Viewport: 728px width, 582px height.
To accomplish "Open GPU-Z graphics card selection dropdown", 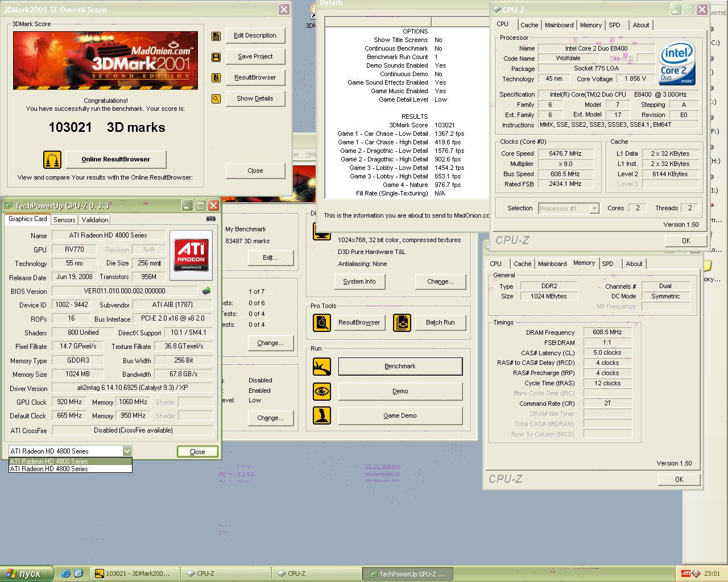I will pos(127,451).
